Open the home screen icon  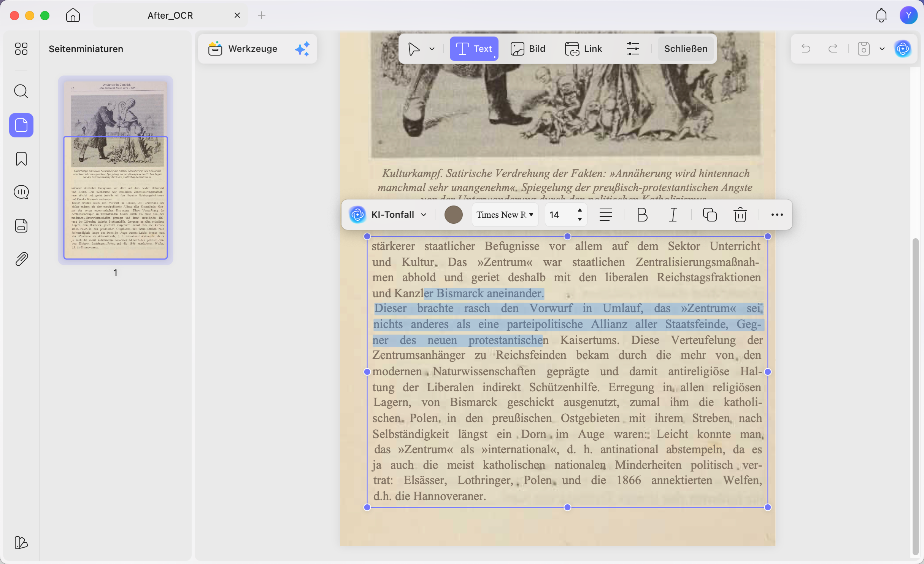click(73, 16)
